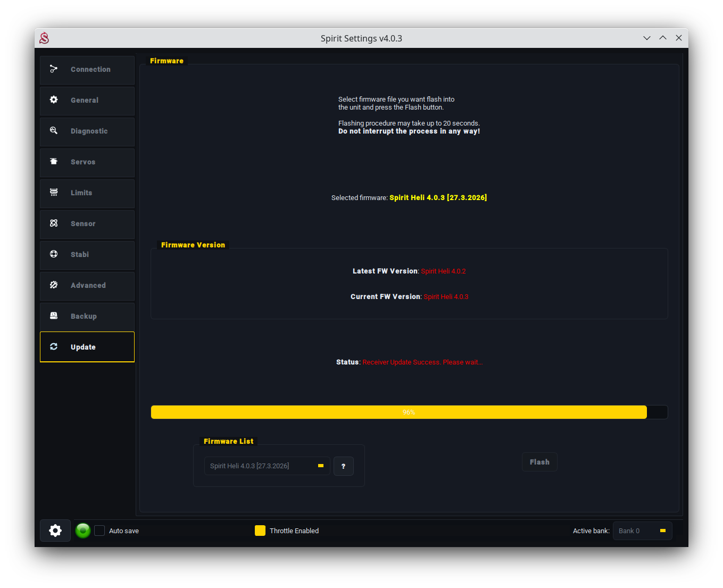Open settings with bottom-left gear button

pos(55,531)
